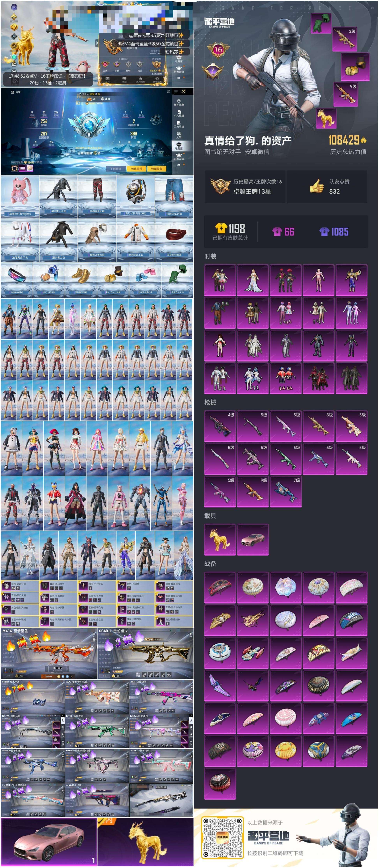Open 人气 in side menu
379x868 pixels.
click(x=179, y=135)
